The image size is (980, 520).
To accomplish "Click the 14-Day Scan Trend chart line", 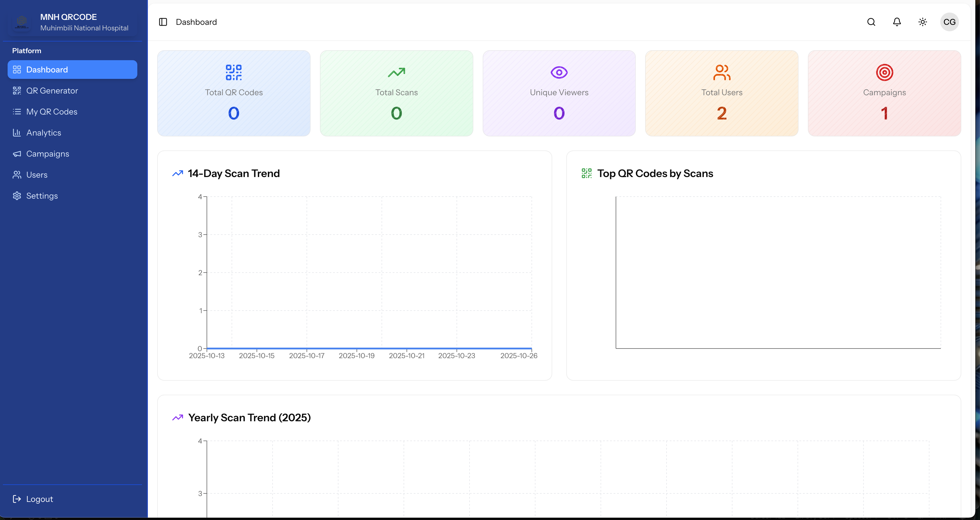I will (x=369, y=348).
